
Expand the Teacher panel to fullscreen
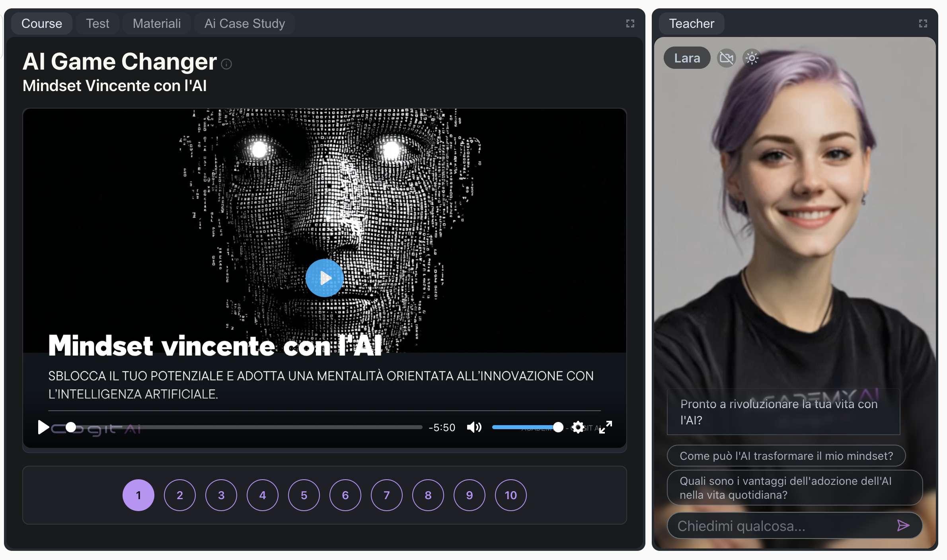[x=923, y=23]
